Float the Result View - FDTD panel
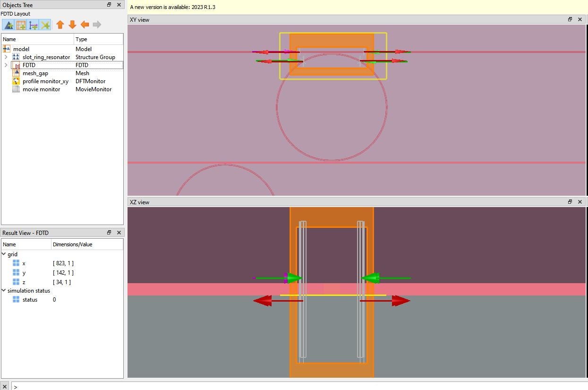 (109, 233)
